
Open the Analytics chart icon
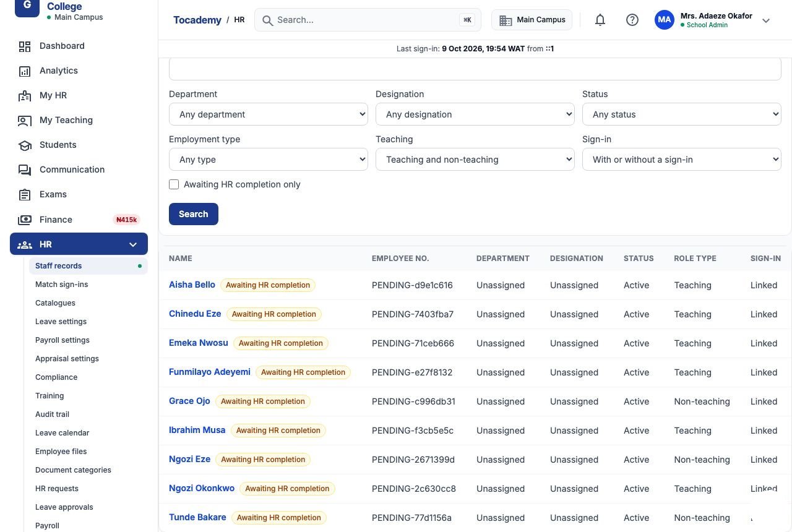(25, 71)
